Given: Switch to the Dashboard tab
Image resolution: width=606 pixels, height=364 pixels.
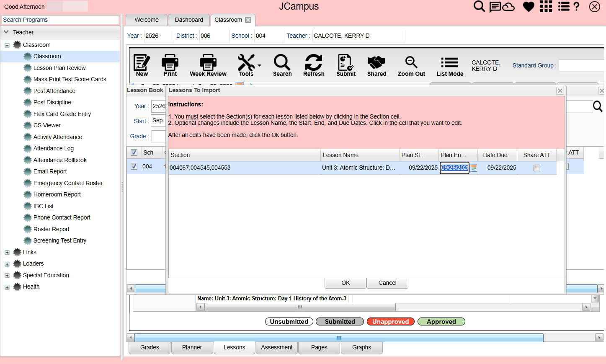Looking at the screenshot, I should (189, 20).
